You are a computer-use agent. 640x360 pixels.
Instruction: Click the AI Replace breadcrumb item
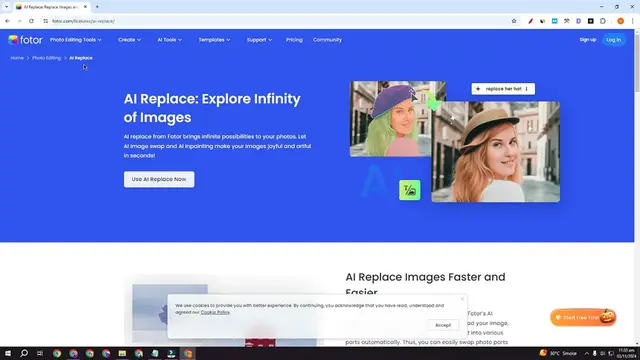[81, 58]
